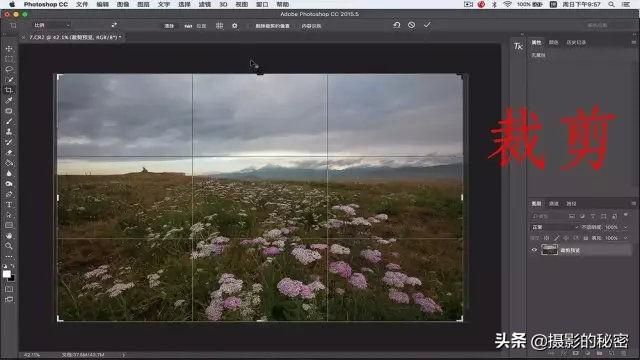Select the Rectangle shape tool
Screen dimensions: 640x360
tap(9, 225)
